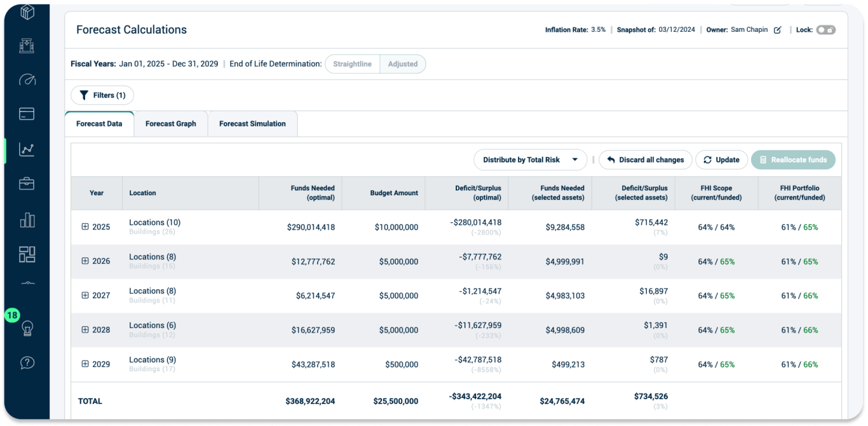Screen dimensions: 868x426
Task: Click the help question mark icon in sidebar
Action: (x=26, y=363)
